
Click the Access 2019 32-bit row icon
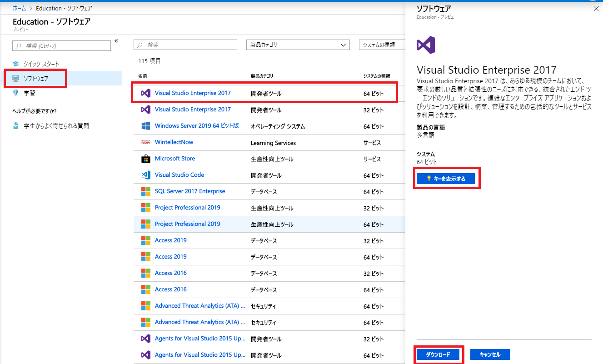[x=145, y=240]
